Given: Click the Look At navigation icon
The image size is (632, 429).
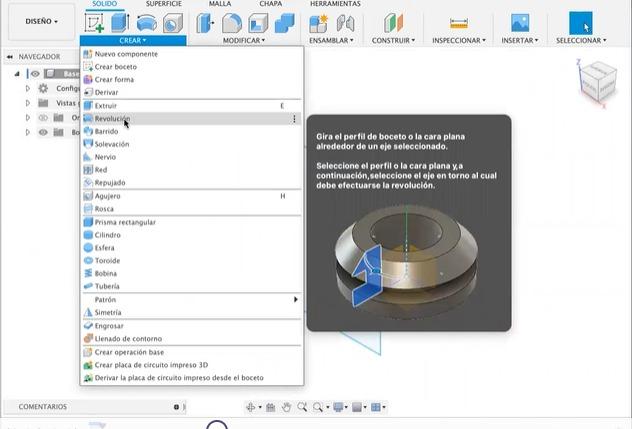Looking at the screenshot, I should (x=270, y=407).
